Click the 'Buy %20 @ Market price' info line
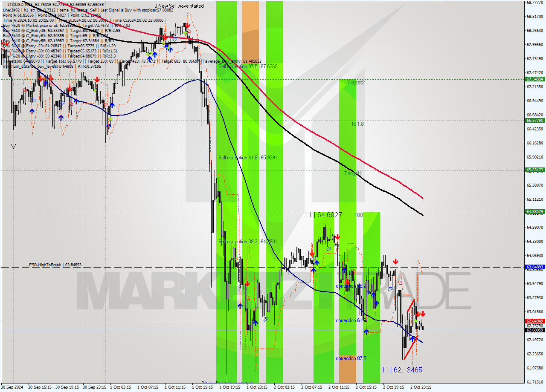The height and width of the screenshot is (392, 546). point(66,25)
